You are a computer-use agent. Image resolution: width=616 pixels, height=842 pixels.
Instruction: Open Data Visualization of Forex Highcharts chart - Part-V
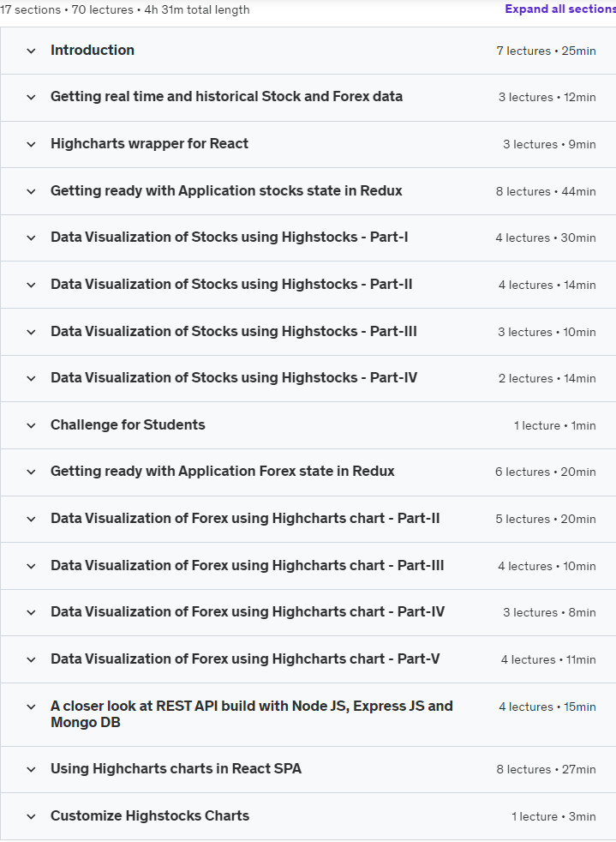coord(245,659)
